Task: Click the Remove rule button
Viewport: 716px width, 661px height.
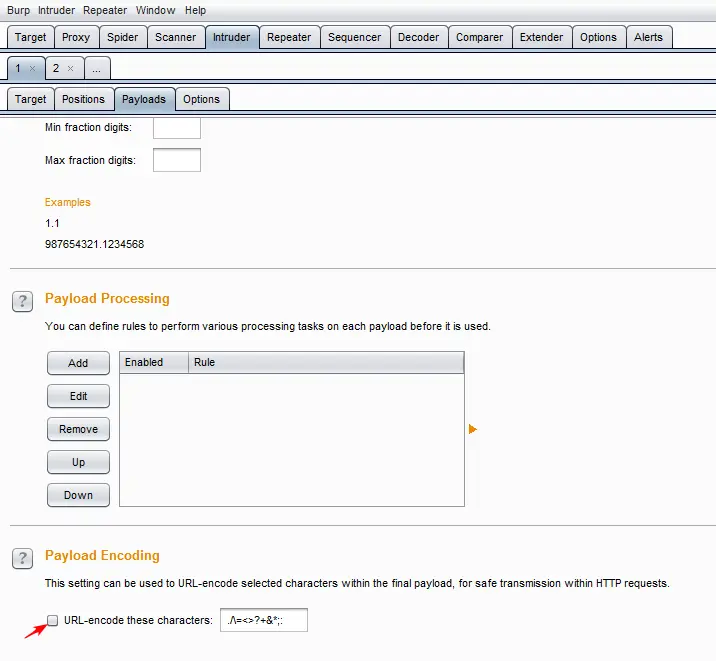Action: click(x=78, y=429)
